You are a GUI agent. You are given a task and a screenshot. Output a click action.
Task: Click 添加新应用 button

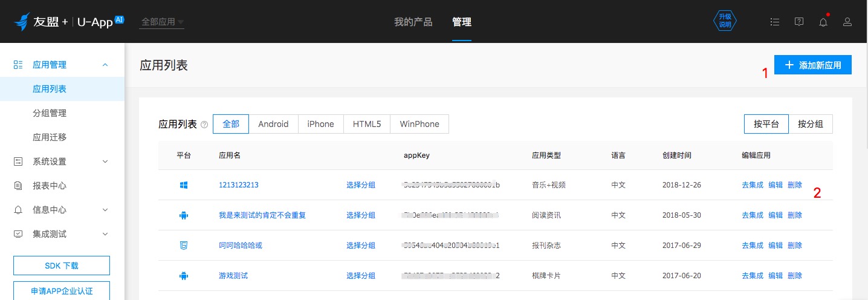click(x=813, y=65)
